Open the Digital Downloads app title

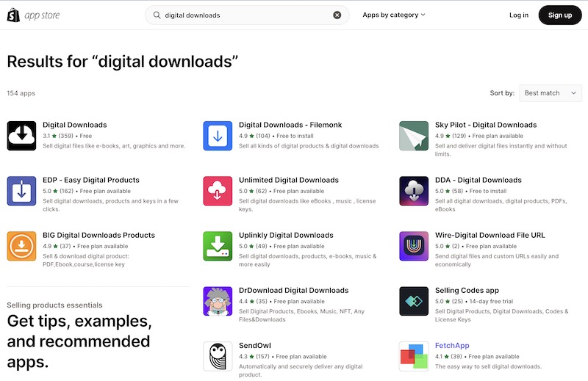tap(75, 125)
